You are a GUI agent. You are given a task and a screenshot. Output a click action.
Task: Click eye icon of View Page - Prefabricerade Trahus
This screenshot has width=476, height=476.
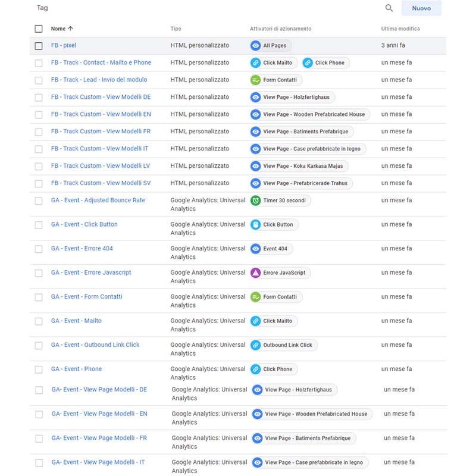point(256,183)
